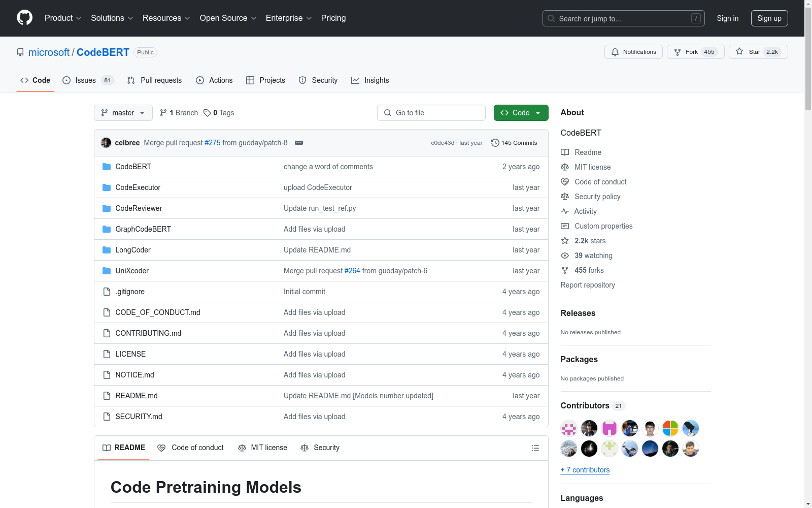Click the Star button for the repository
This screenshot has width=812, height=508.
point(758,52)
